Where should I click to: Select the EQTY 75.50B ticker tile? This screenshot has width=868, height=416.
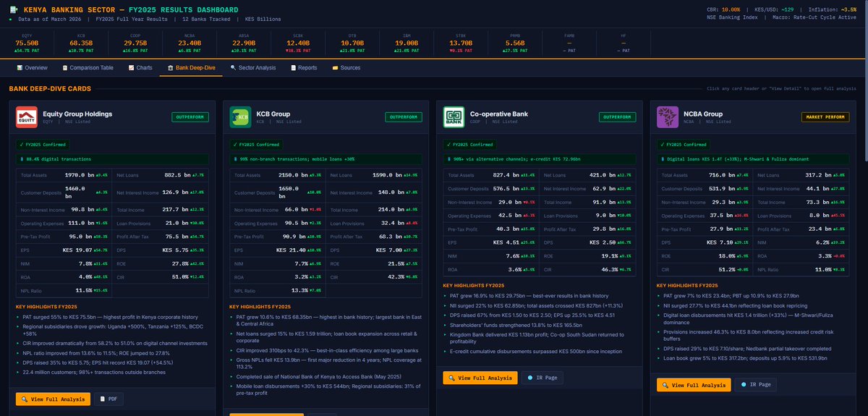[27, 43]
